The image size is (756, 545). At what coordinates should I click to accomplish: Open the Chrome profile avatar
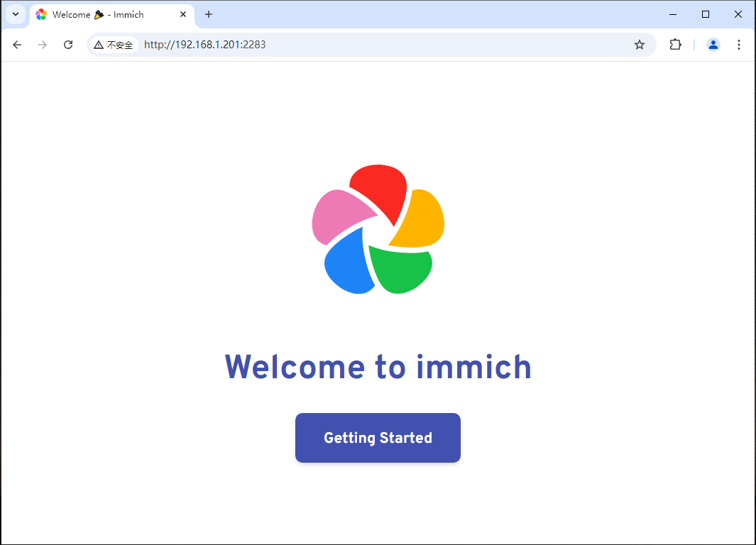click(x=713, y=45)
